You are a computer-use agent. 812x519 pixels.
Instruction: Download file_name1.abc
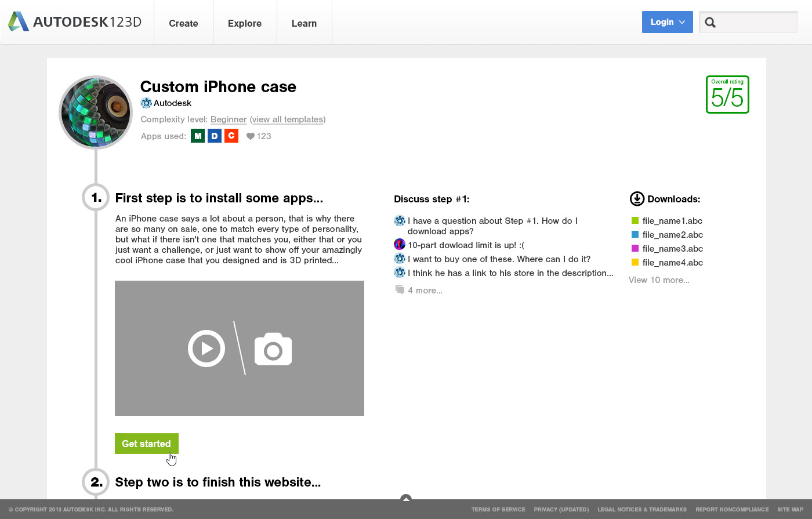pos(672,221)
